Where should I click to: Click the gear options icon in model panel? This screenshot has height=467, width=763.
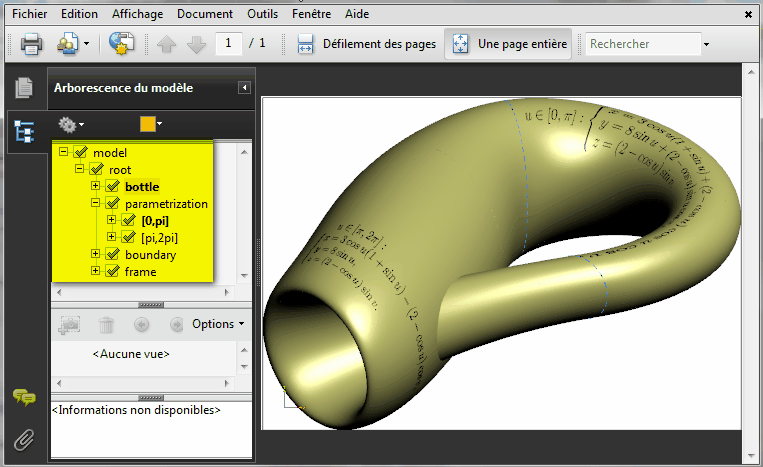pos(68,124)
